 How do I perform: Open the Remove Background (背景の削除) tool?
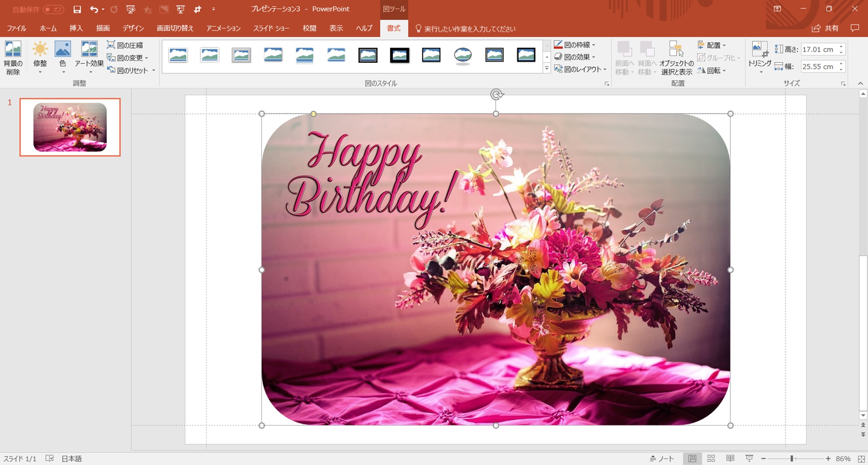click(13, 58)
